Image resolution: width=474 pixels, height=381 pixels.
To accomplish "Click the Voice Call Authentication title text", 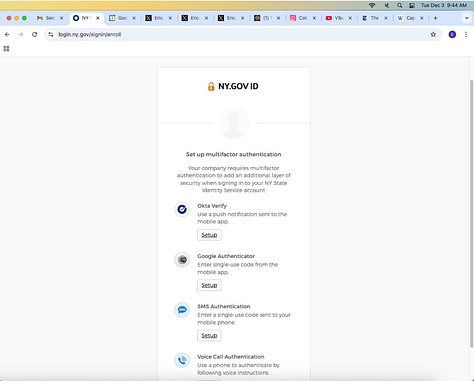I will [231, 357].
